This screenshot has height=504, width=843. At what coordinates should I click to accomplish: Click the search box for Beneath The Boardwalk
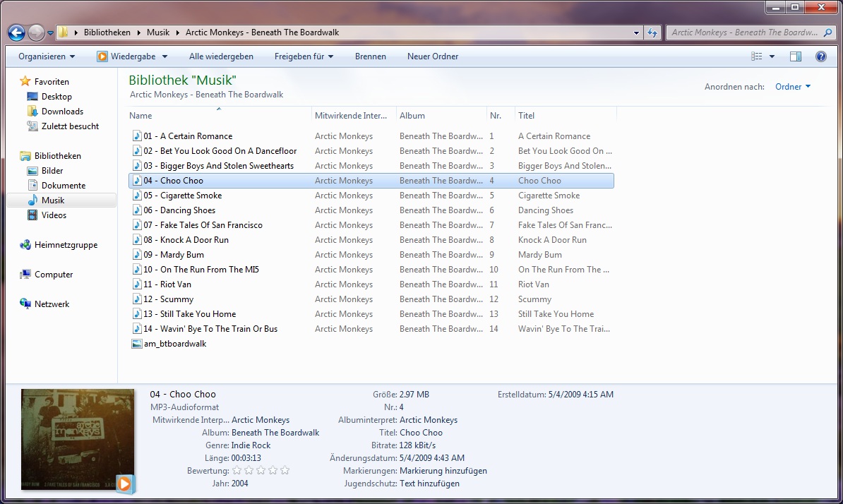point(745,32)
